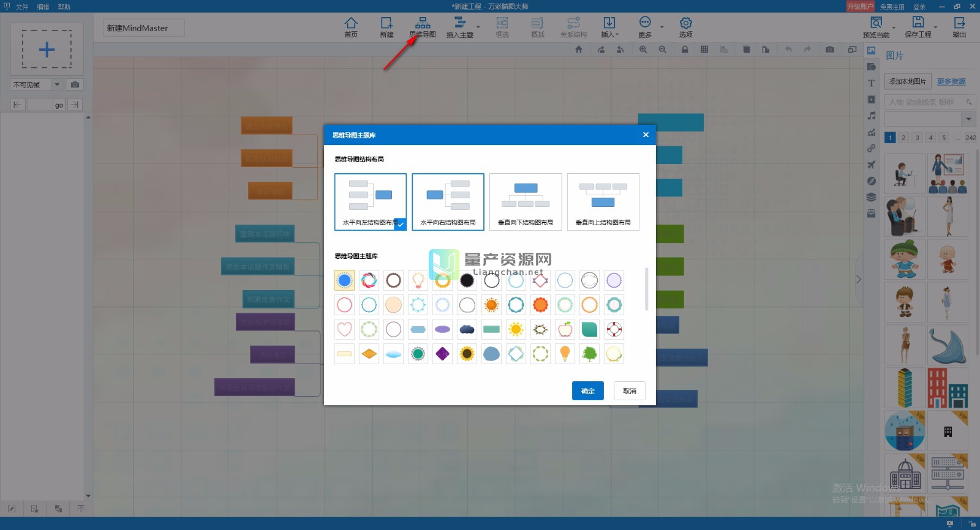
Task: Collapse the right panel chevron
Action: (x=858, y=279)
